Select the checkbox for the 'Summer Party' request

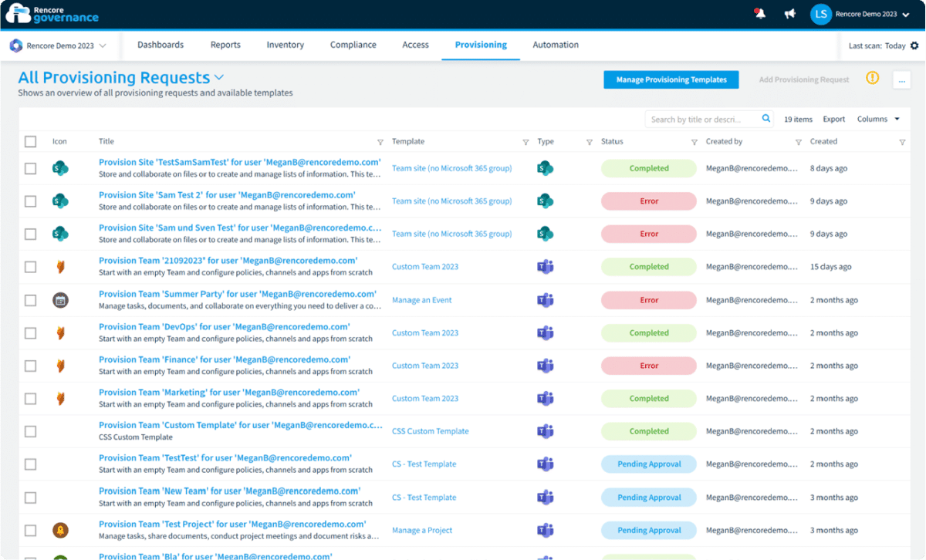click(x=30, y=299)
